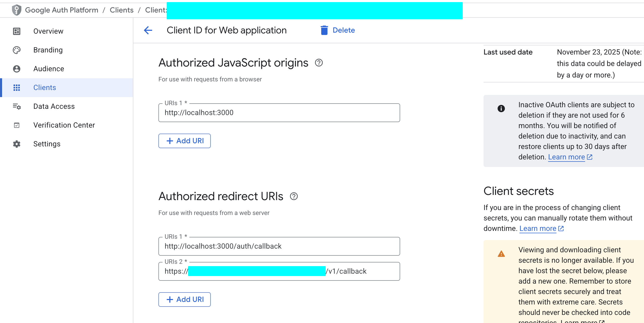Open the Branding sidebar item

tap(48, 50)
